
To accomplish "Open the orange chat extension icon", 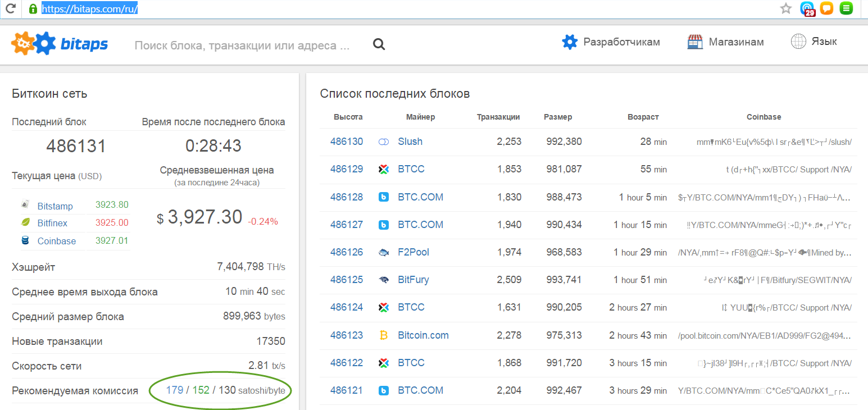I will pos(826,8).
